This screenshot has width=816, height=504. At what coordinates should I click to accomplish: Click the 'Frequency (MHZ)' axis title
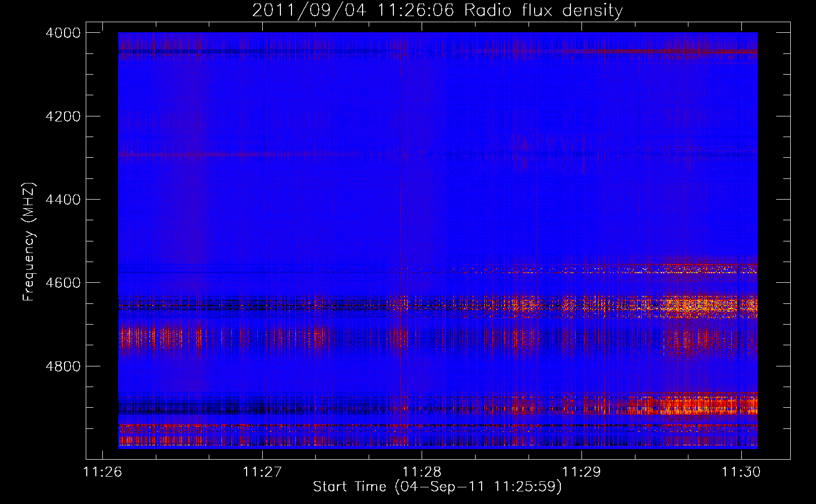(x=29, y=242)
